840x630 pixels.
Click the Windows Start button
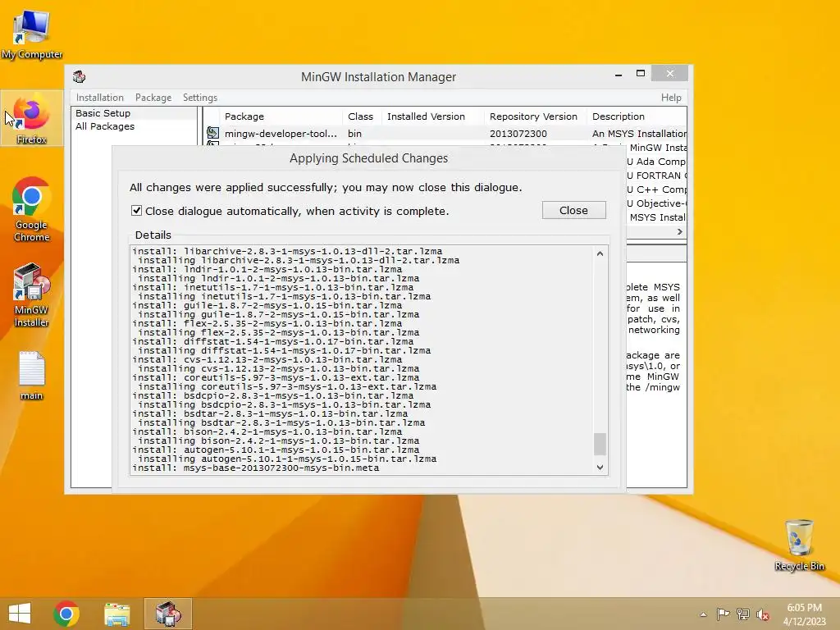tap(20, 614)
